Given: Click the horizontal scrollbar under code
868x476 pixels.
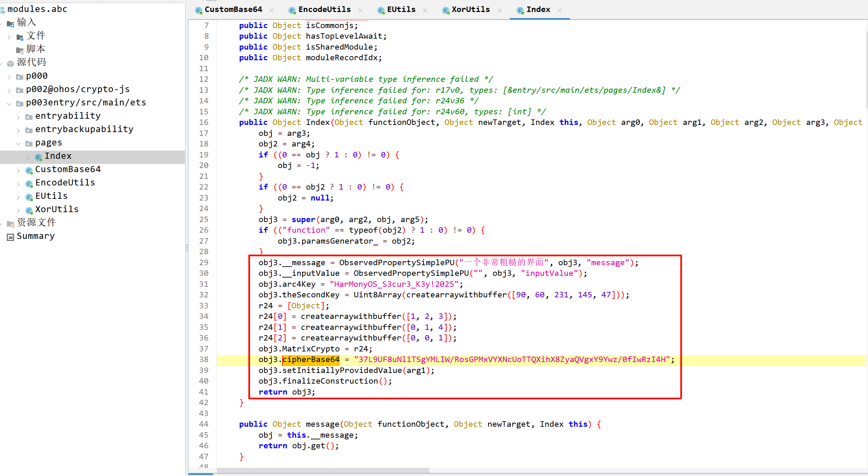Looking at the screenshot, I should coord(323,470).
